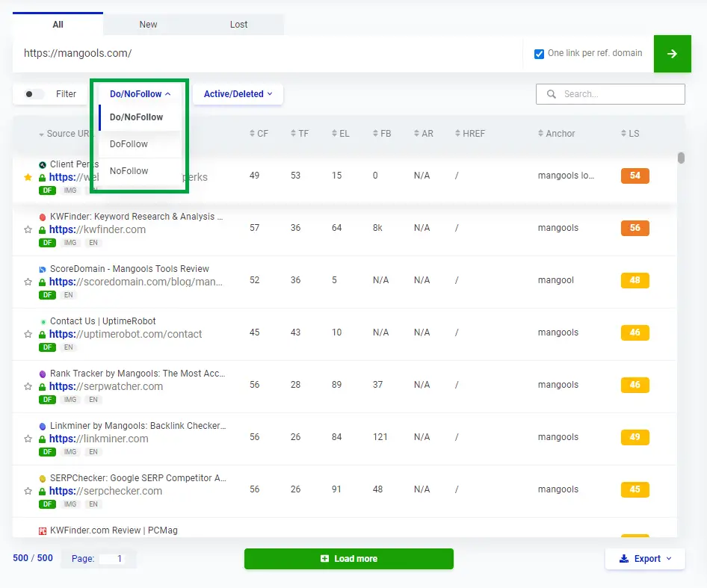The image size is (707, 588).
Task: Click the PCMag favicon
Action: pos(43,530)
